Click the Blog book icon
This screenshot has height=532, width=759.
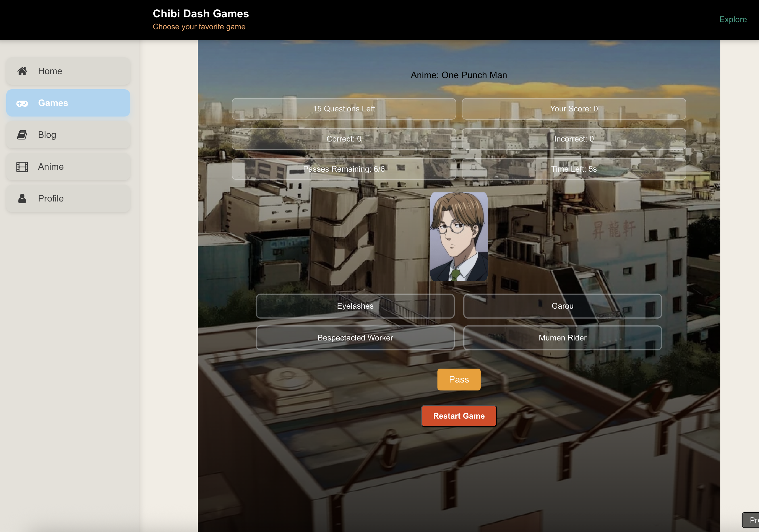click(x=22, y=135)
